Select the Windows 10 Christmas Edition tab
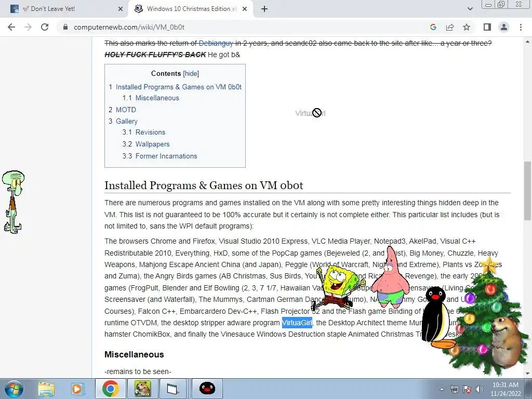 pyautogui.click(x=190, y=9)
